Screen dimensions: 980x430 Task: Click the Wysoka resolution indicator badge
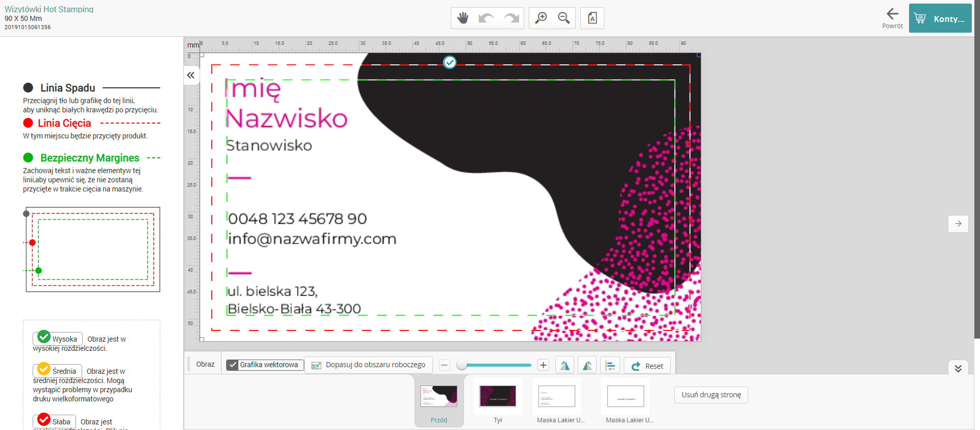(x=58, y=338)
